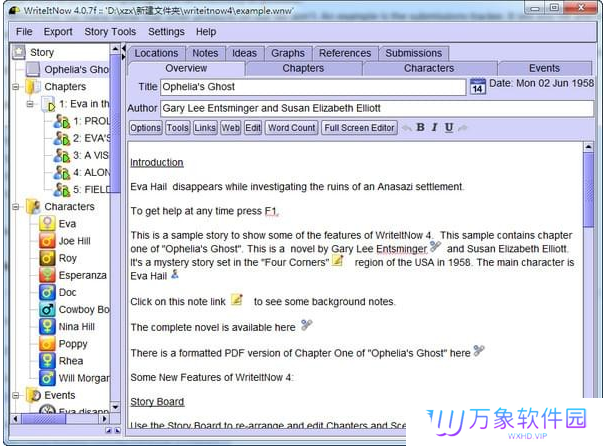The height and width of the screenshot is (448, 606).
Task: Switch to the Characters tab
Action: pos(429,68)
